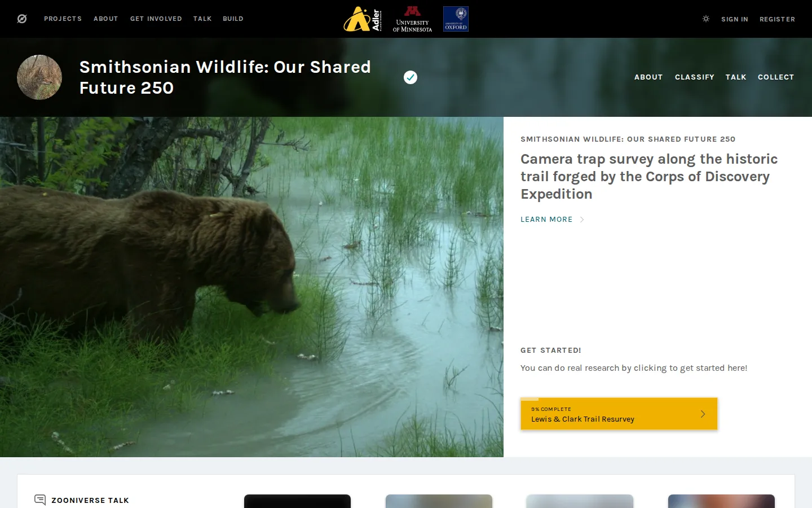The height and width of the screenshot is (508, 812).
Task: Open the About item in top navigation
Action: point(106,19)
